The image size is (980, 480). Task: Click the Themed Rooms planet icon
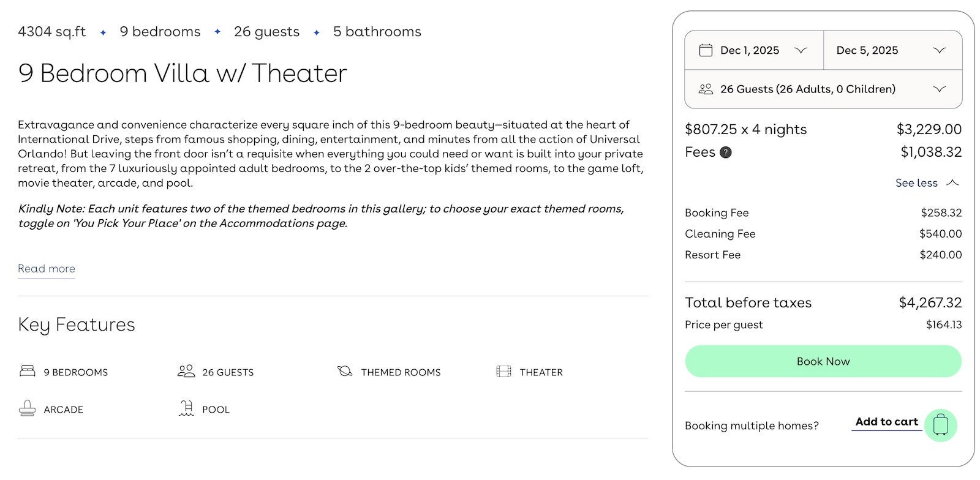(x=345, y=370)
